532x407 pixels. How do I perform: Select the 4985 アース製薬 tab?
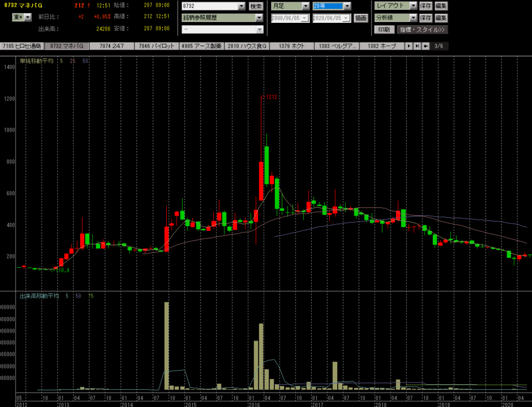click(201, 46)
